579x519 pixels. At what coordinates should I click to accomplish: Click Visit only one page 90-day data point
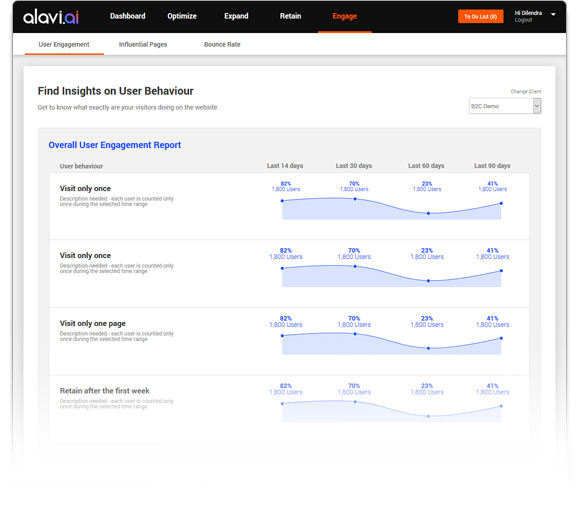click(x=501, y=338)
